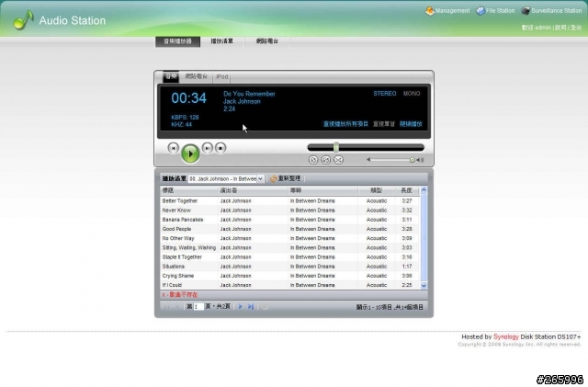Viewport: 588px width, 387px height.
Task: Select song Crying Shame
Action: pyautogui.click(x=289, y=277)
